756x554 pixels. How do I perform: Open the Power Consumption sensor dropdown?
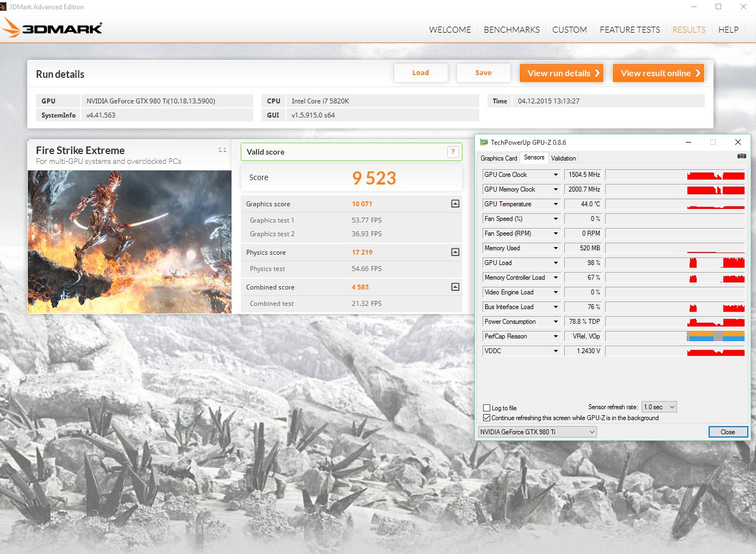tap(556, 322)
